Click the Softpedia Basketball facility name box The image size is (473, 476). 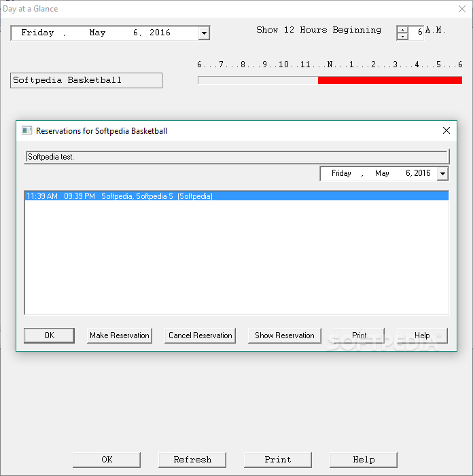86,80
